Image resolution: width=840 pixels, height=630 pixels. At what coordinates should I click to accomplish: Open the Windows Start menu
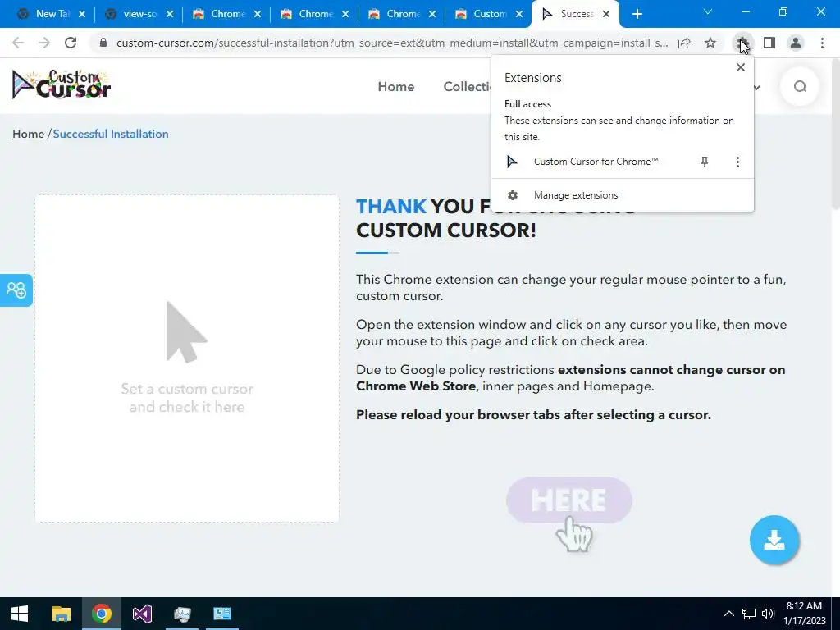(20, 614)
